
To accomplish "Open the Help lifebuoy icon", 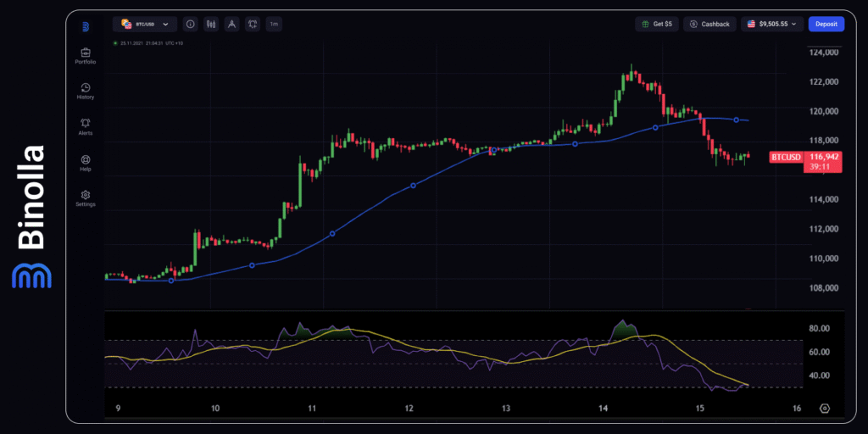I will click(86, 159).
